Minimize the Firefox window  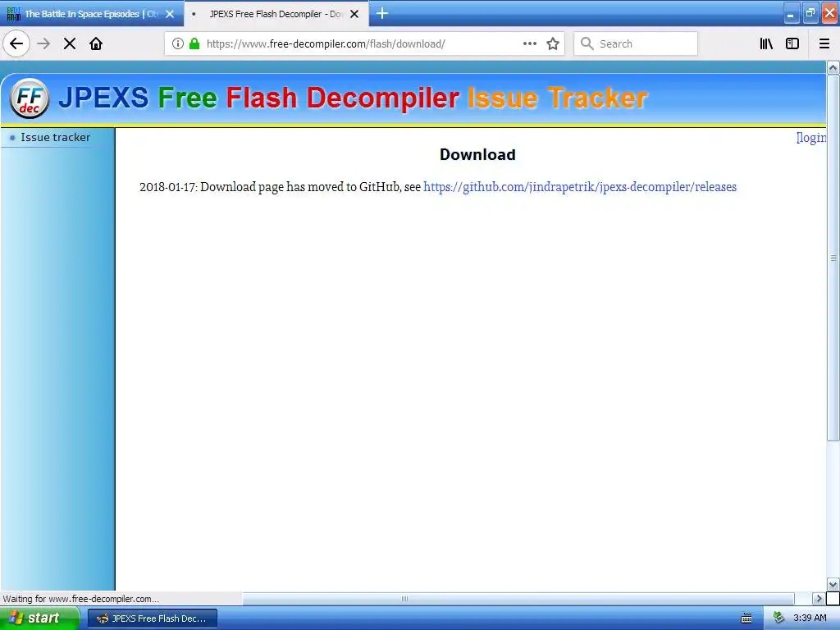point(791,13)
